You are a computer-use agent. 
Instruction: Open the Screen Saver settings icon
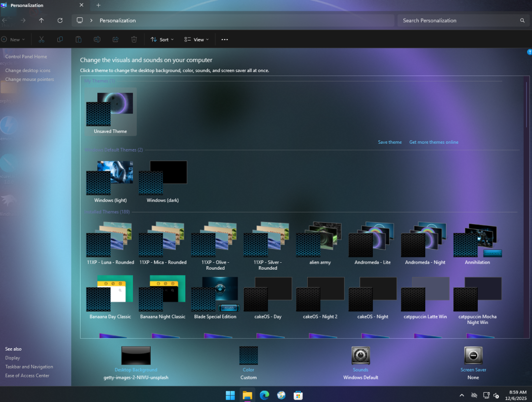point(473,356)
